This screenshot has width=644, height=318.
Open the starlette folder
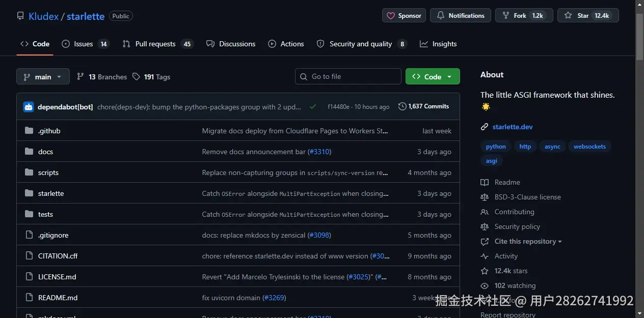[x=51, y=193]
